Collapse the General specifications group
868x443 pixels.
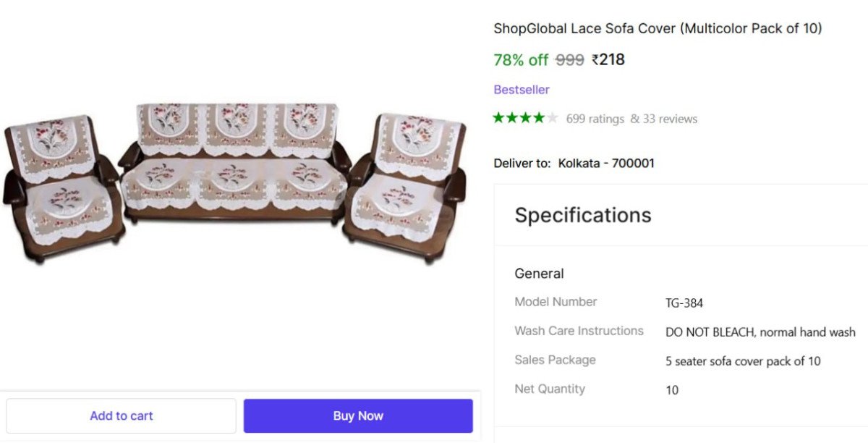coord(539,274)
